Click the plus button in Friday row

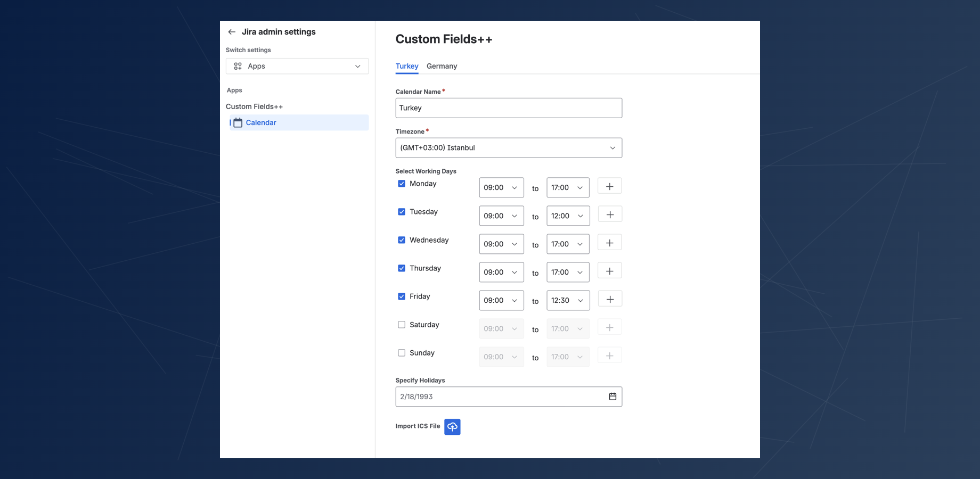click(x=610, y=299)
